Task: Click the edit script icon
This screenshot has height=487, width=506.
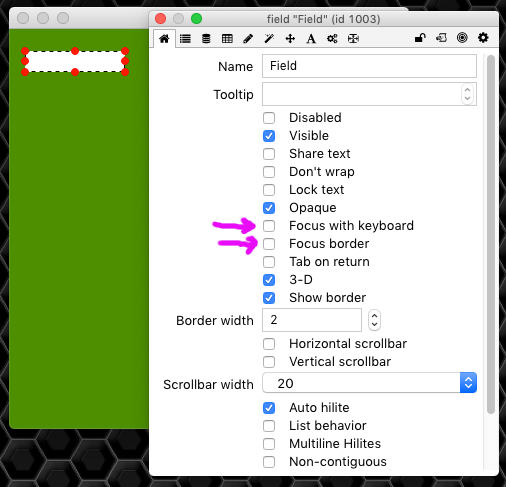Action: tap(441, 38)
